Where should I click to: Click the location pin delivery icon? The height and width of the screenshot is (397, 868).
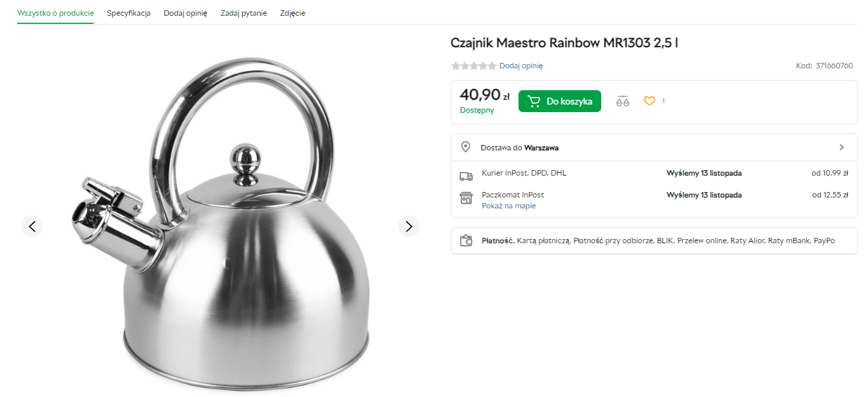click(466, 147)
